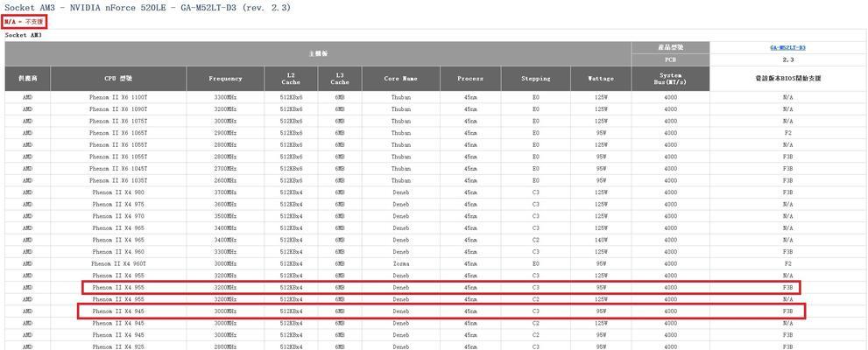
Task: Select the Phenom II X6 1045T cell
Action: (x=118, y=168)
